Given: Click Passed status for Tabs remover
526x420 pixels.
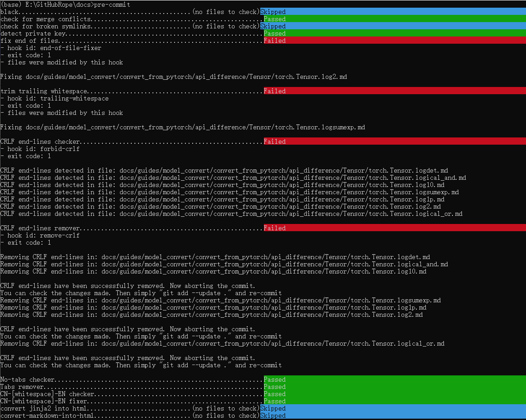Looking at the screenshot, I should tap(274, 387).
